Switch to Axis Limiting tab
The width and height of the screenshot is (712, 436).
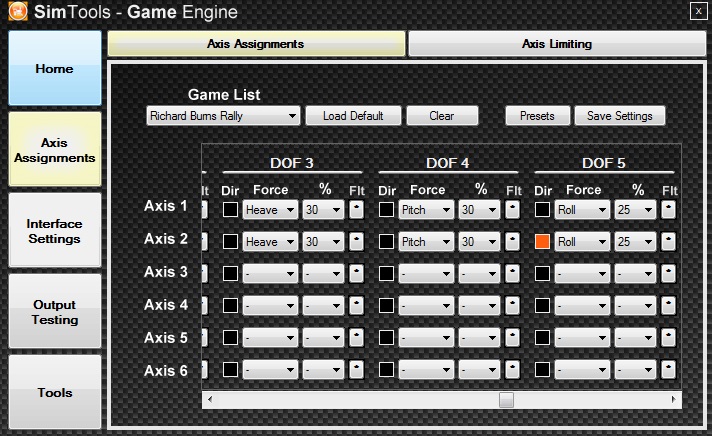pos(556,44)
